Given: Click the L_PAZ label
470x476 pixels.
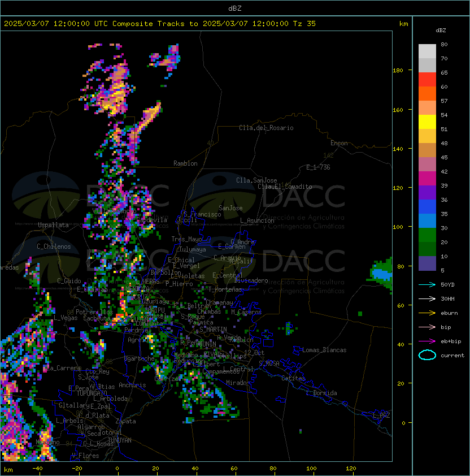Looking at the screenshot, I should pos(381,416).
